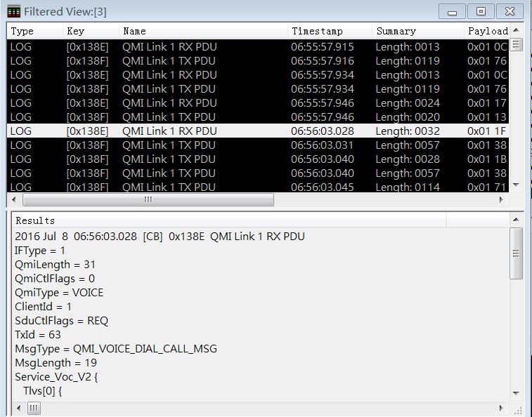Select log row with timestamp 06:55:57.916
This screenshot has width=532, height=417.
258,61
